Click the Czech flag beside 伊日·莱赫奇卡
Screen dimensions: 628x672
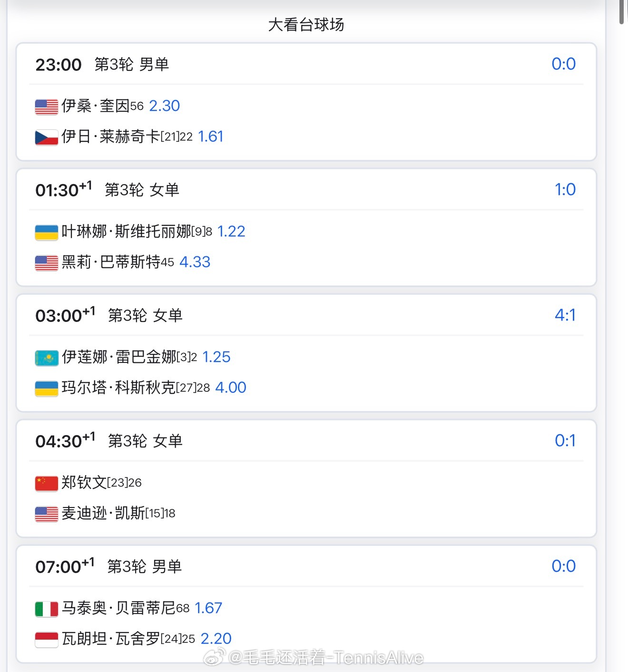click(x=47, y=137)
